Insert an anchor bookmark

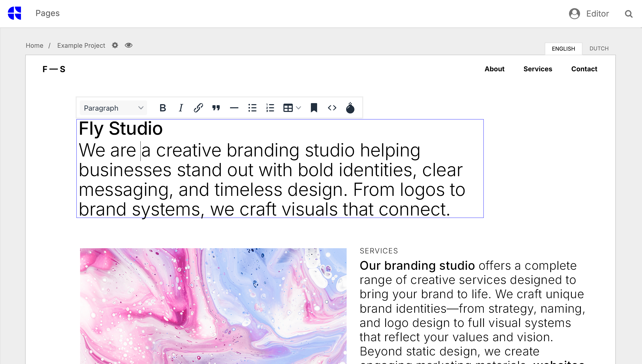[x=314, y=108]
